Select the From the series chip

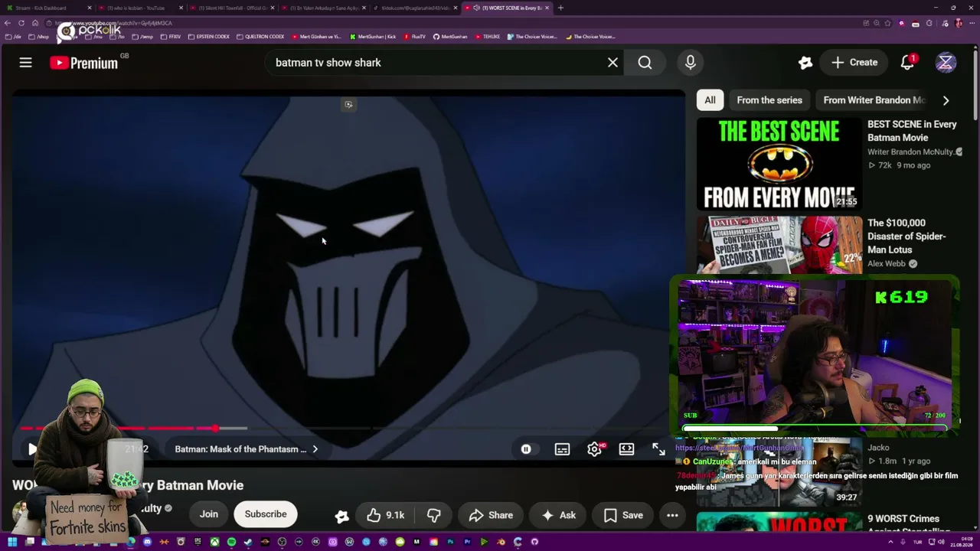point(769,100)
